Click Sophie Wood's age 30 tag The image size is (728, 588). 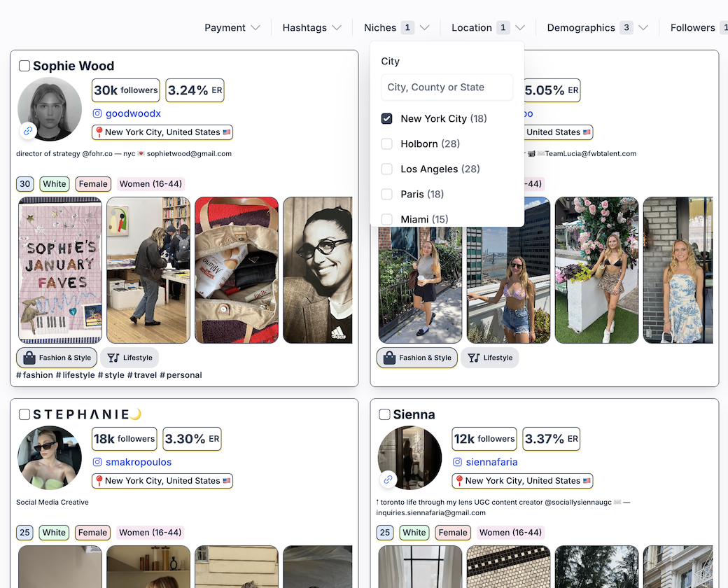(25, 184)
